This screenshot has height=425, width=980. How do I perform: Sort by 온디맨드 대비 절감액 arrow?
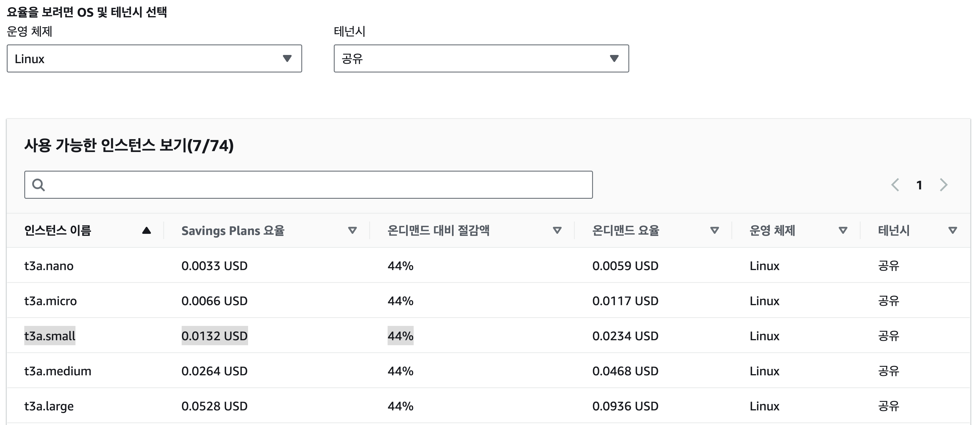point(557,230)
